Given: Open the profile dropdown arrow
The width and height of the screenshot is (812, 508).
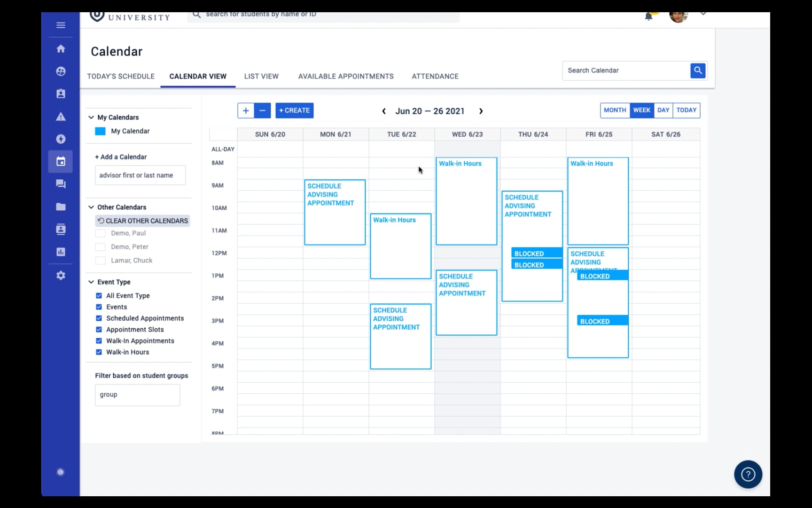Looking at the screenshot, I should [703, 13].
